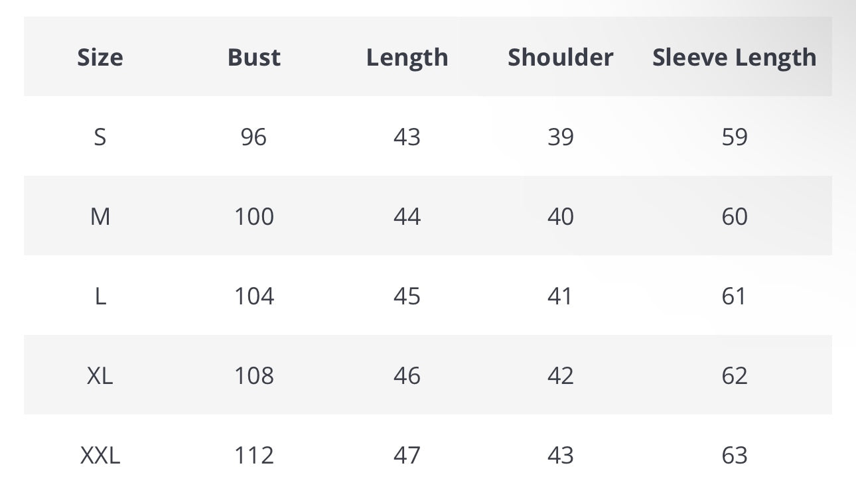Viewport: 856px width, 504px height.
Task: Click sleeve length value 61 in L row
Action: click(734, 296)
